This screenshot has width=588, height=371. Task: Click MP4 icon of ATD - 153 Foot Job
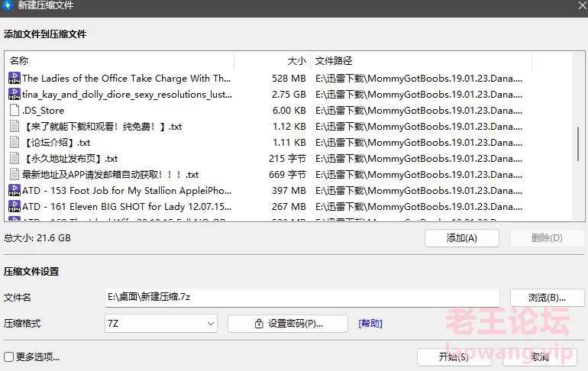pyautogui.click(x=15, y=190)
